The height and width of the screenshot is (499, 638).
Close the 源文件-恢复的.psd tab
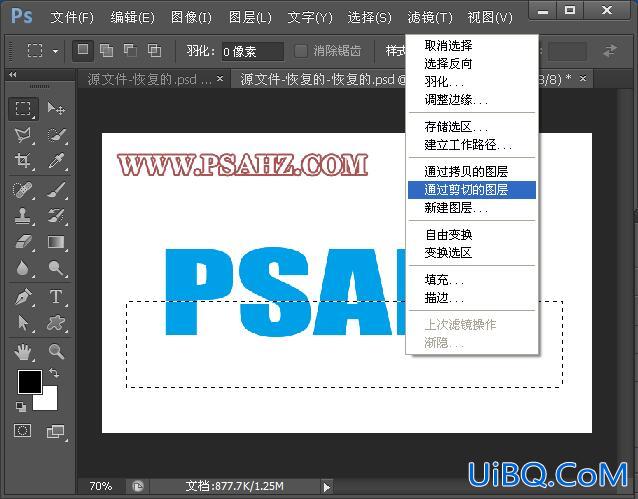(x=220, y=78)
